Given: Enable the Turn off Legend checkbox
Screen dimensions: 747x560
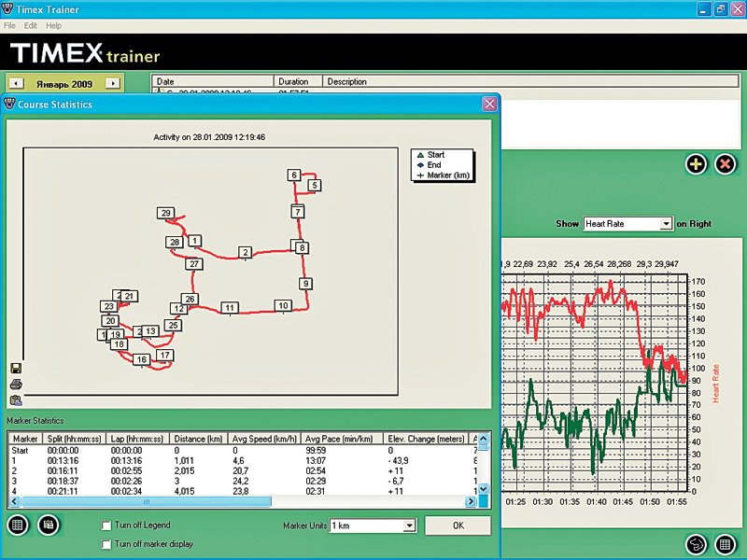Looking at the screenshot, I should [x=106, y=525].
